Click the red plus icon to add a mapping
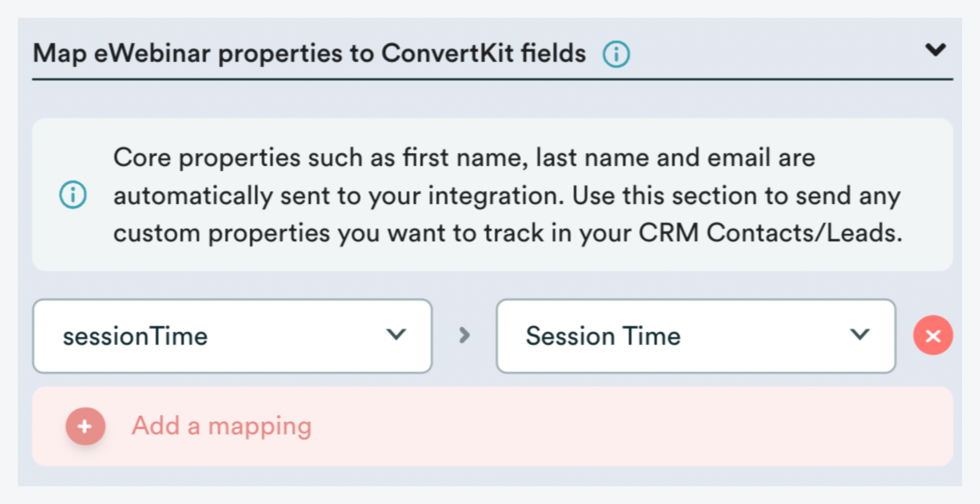980x504 pixels. coord(85,427)
